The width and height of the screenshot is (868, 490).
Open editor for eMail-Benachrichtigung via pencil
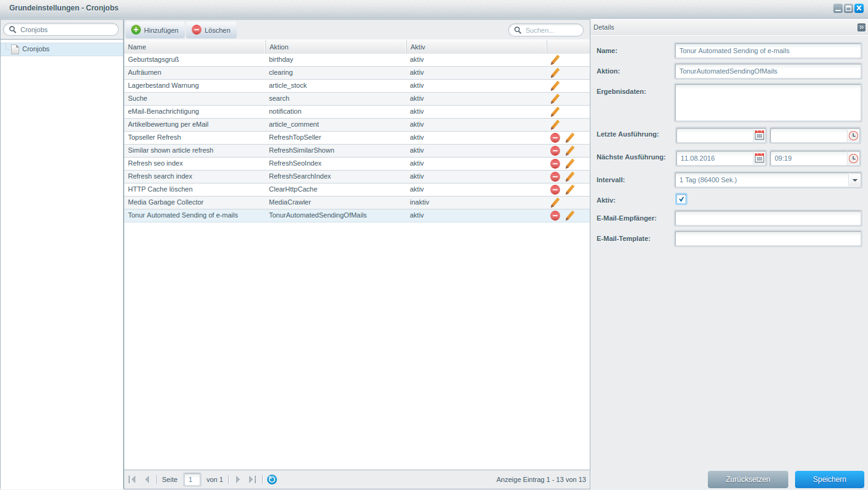555,112
